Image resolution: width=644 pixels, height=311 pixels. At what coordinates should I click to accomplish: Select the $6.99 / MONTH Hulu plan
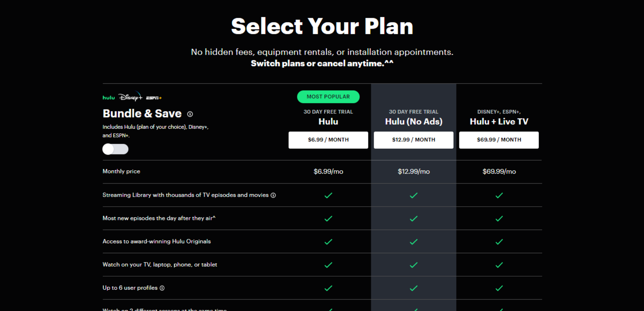click(x=328, y=140)
